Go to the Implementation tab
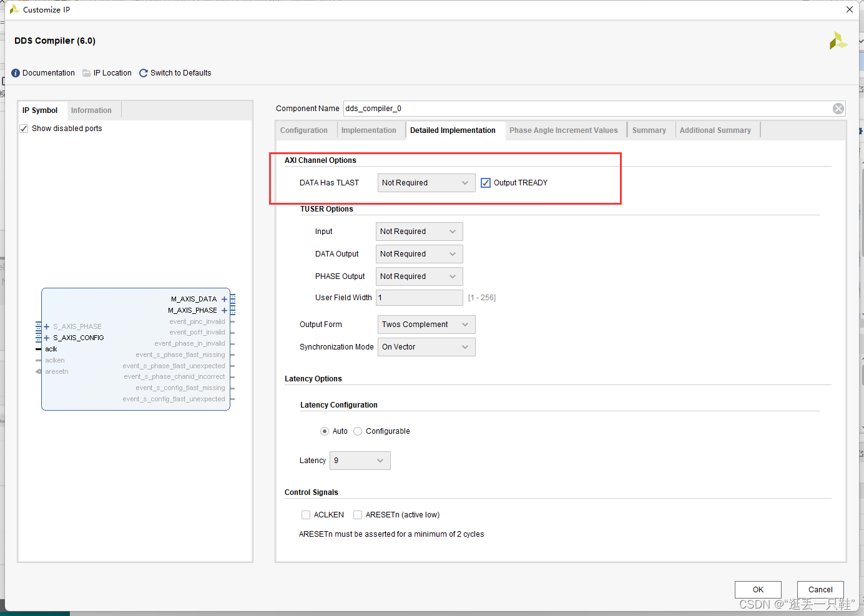The width and height of the screenshot is (864, 616). pos(369,130)
